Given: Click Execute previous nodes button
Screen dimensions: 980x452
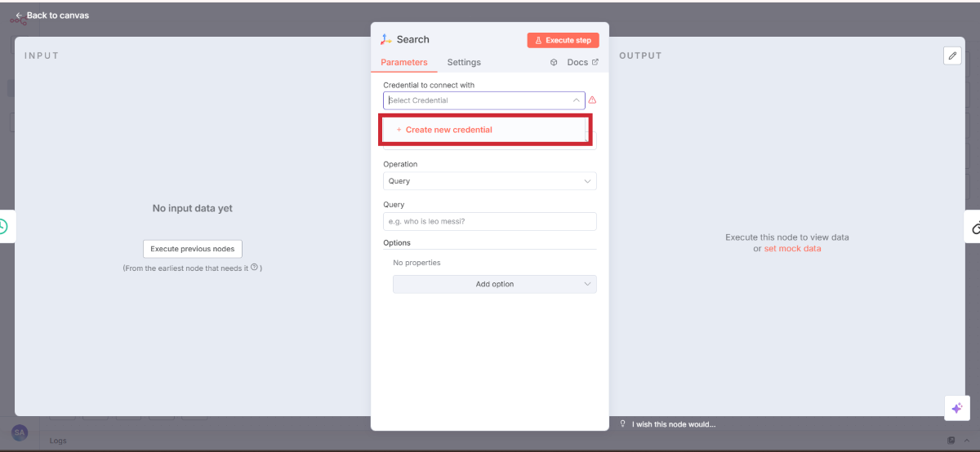Looking at the screenshot, I should click(x=192, y=249).
